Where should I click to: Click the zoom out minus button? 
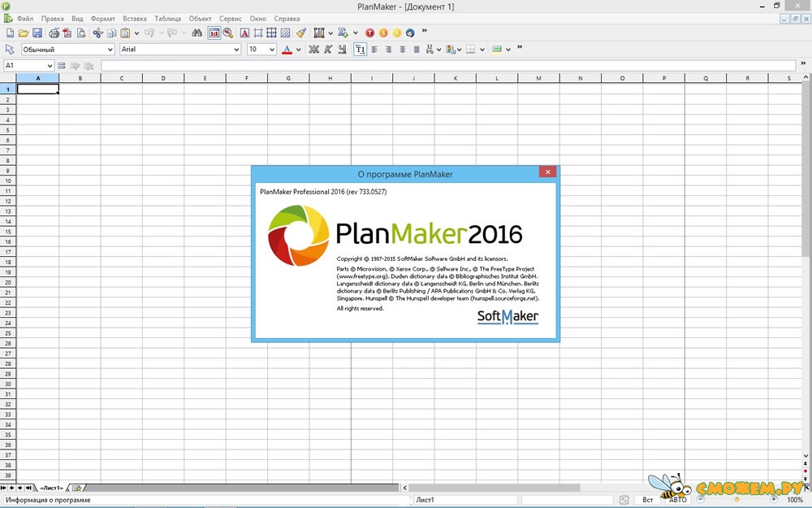[x=701, y=500]
